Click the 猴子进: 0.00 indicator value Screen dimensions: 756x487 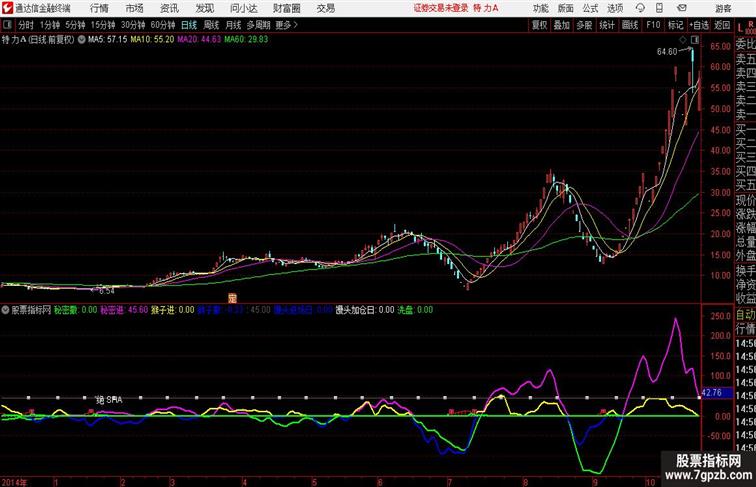(173, 310)
